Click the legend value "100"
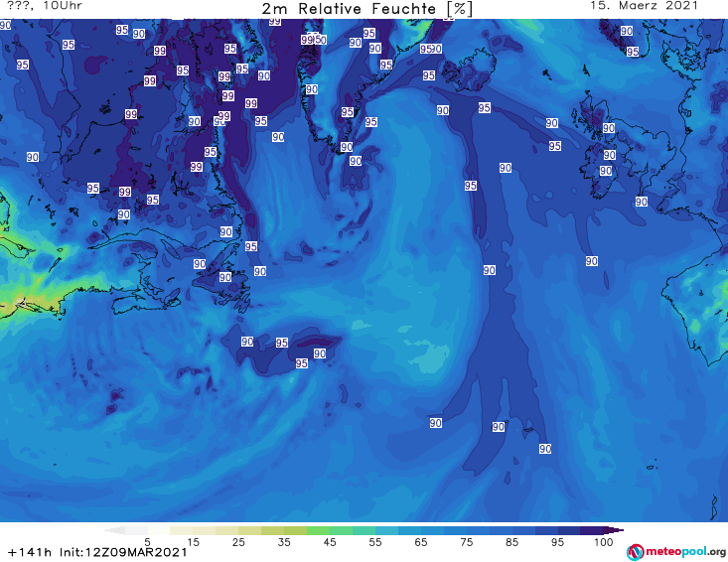Viewport: 728px width, 562px height. [x=604, y=542]
